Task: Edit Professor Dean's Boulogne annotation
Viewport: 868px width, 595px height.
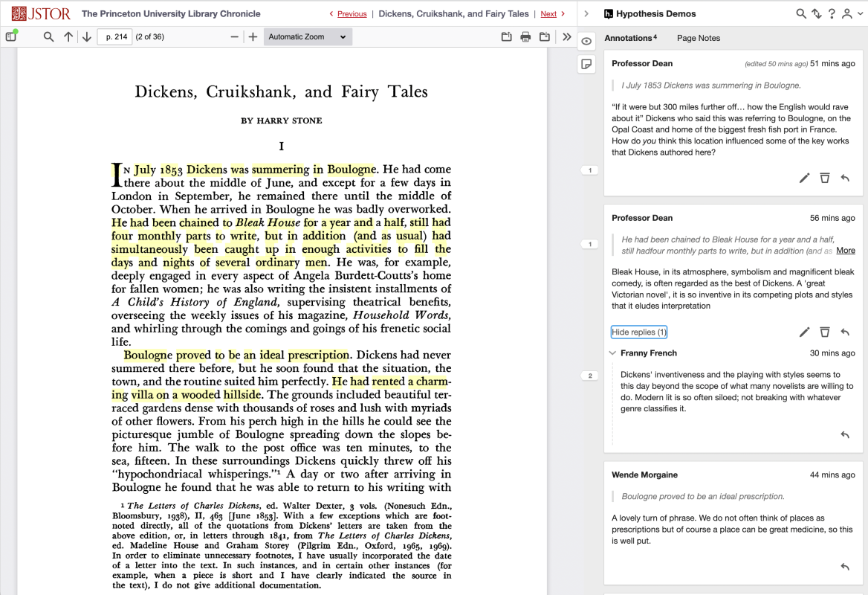Action: pyautogui.click(x=805, y=178)
